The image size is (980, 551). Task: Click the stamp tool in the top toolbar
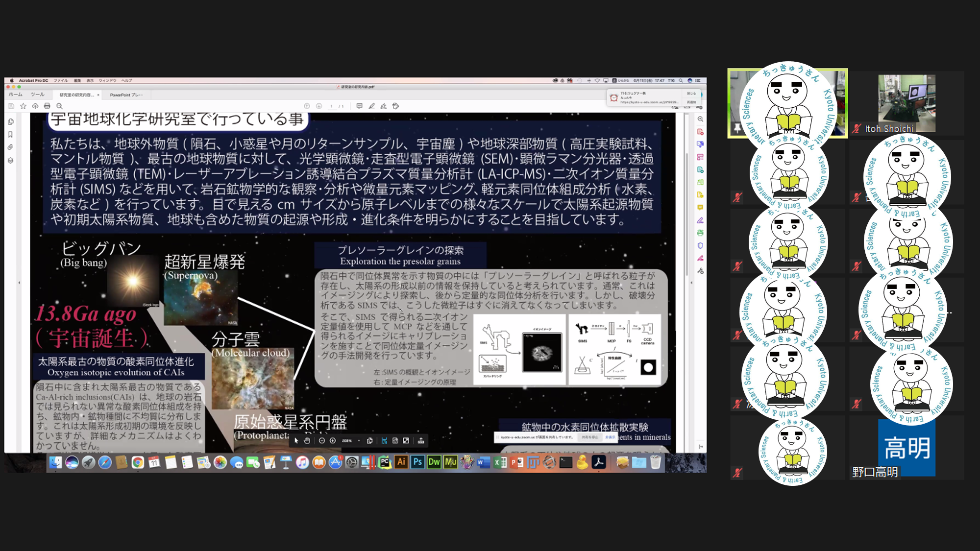coord(395,106)
